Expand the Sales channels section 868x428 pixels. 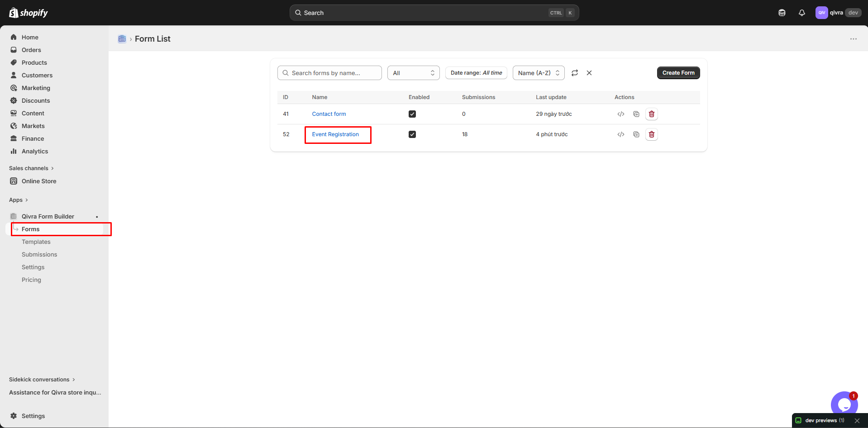point(31,168)
